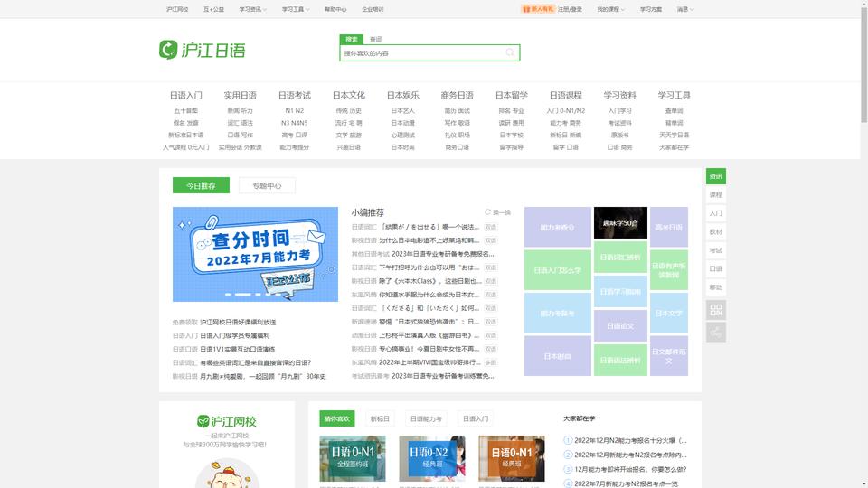
Task: Select 入门 in right sidebar
Action: pos(716,213)
